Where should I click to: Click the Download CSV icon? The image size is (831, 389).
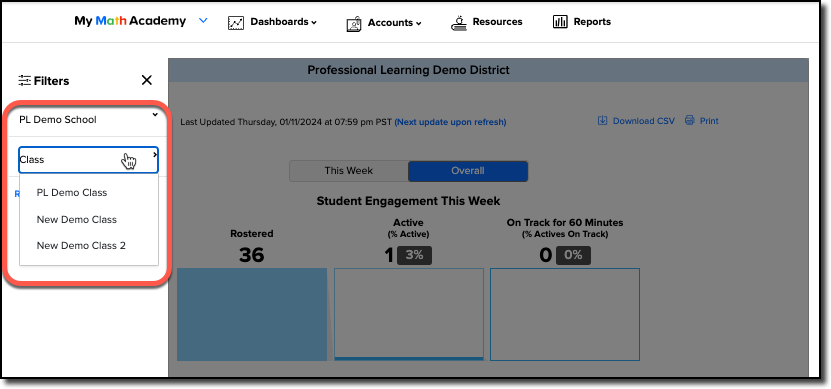point(603,120)
